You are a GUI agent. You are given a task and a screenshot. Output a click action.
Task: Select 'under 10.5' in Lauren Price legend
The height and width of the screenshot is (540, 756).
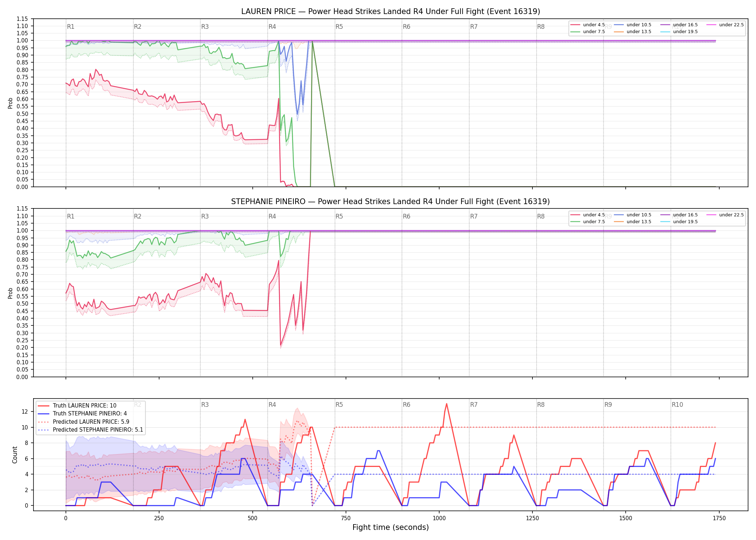tap(633, 25)
